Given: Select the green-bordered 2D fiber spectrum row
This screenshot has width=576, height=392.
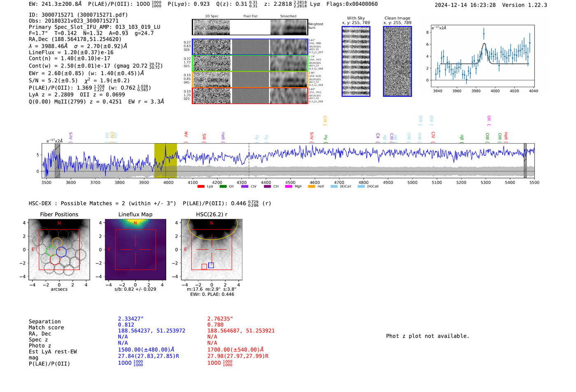Looking at the screenshot, I should 250,63.
